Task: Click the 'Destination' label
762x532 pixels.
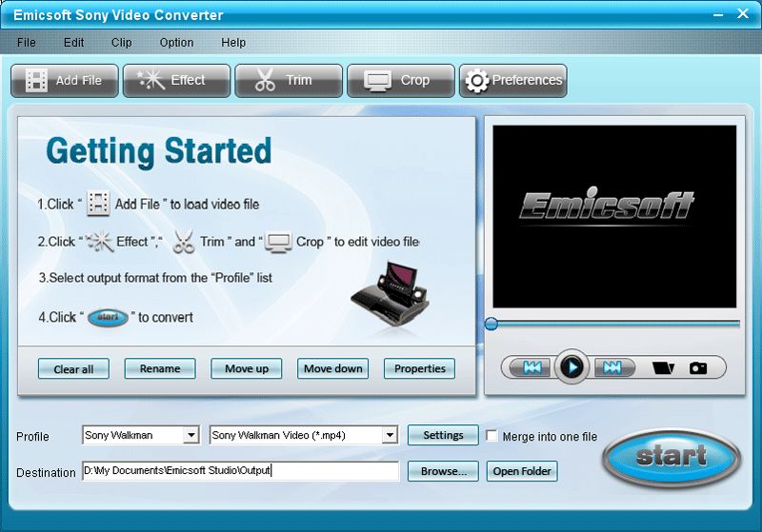Action: click(x=46, y=472)
